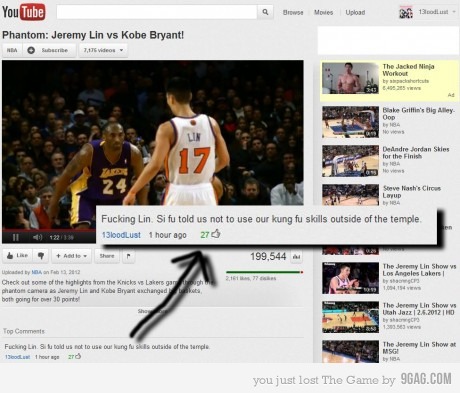Open The Jacked Ninja Workout title link
This screenshot has height=393, width=460.
pos(408,70)
